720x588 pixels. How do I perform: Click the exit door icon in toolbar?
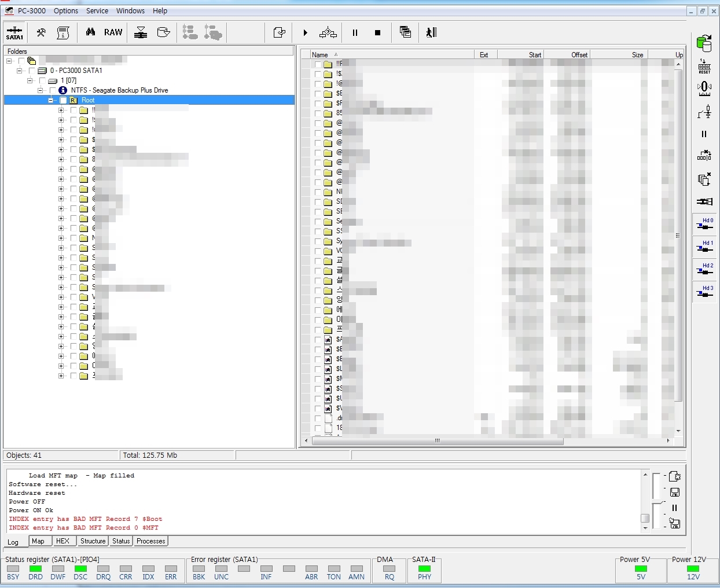pyautogui.click(x=431, y=33)
